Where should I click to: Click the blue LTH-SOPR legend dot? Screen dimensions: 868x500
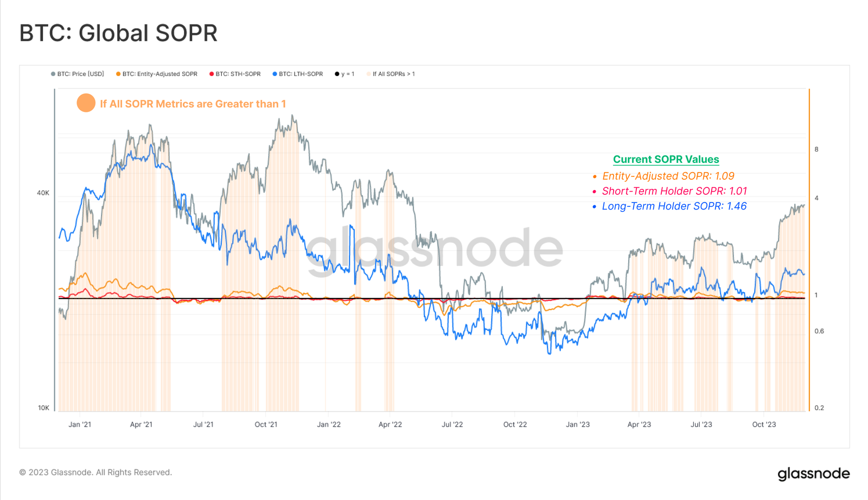pyautogui.click(x=275, y=74)
